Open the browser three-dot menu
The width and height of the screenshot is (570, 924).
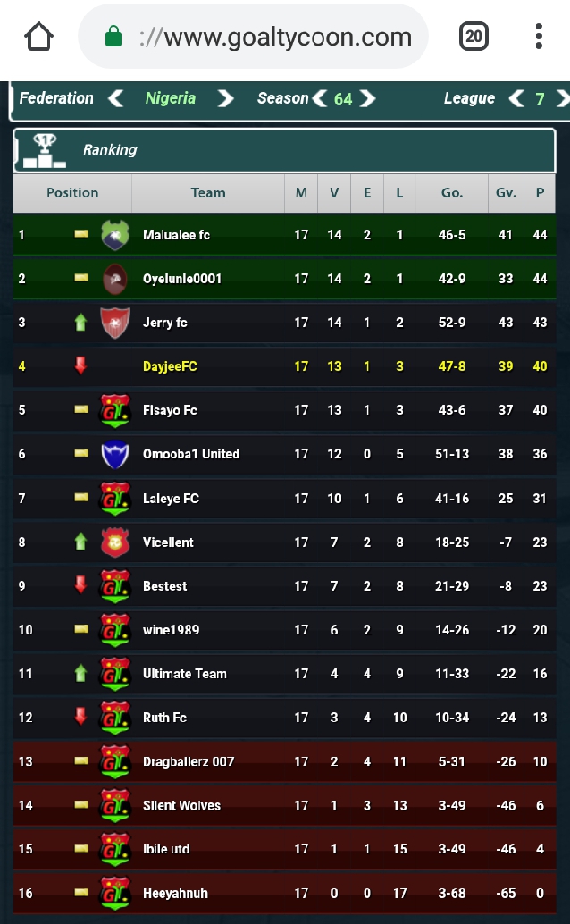[x=538, y=37]
